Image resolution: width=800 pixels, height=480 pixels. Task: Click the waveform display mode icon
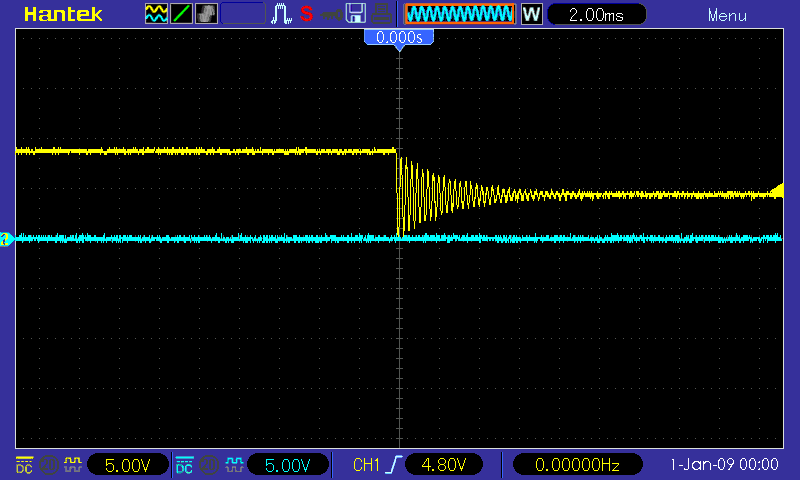pos(156,14)
